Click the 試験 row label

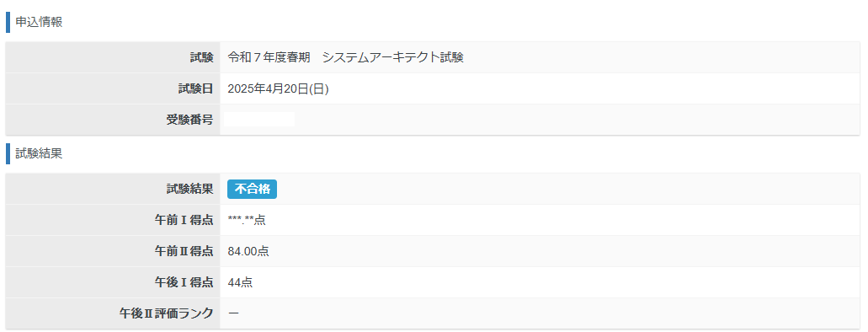[201, 57]
